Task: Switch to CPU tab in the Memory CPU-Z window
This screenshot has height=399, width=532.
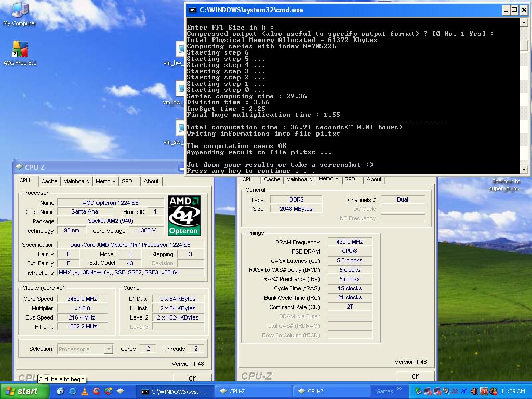Action: tap(247, 179)
